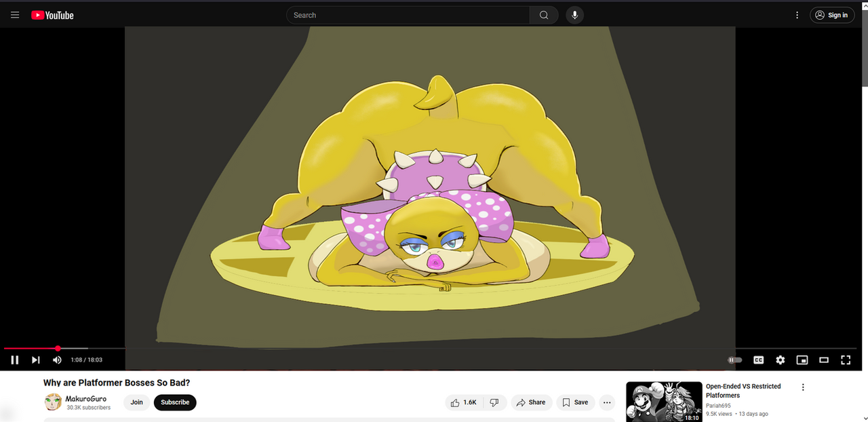This screenshot has width=868, height=422.
Task: Open the three-dot settings menu in header
Action: 797,15
